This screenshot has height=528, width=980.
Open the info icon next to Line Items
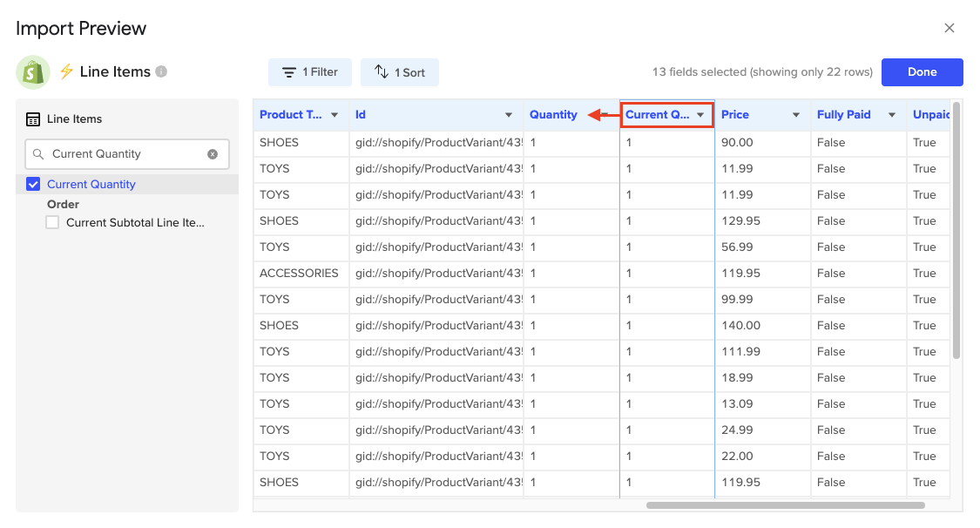coord(161,71)
